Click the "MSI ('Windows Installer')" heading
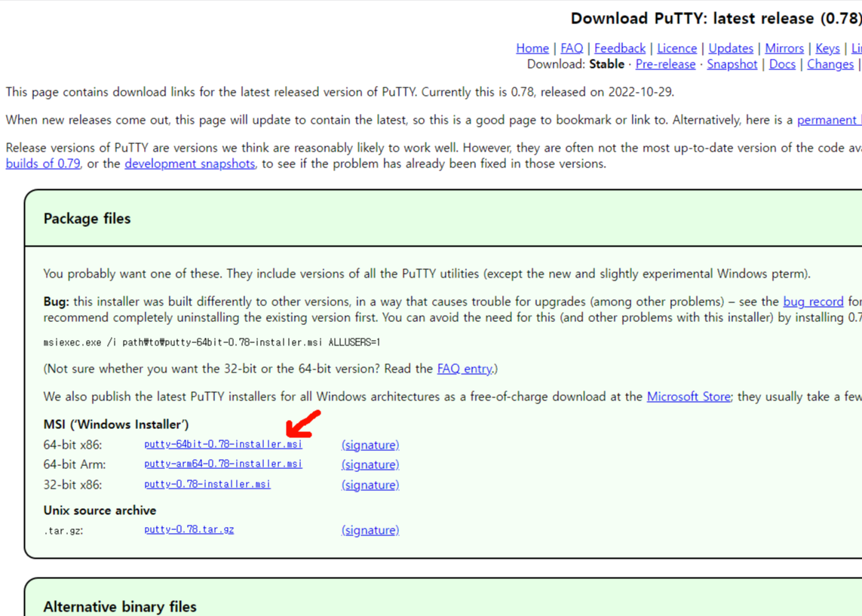This screenshot has width=862, height=616. (x=116, y=424)
